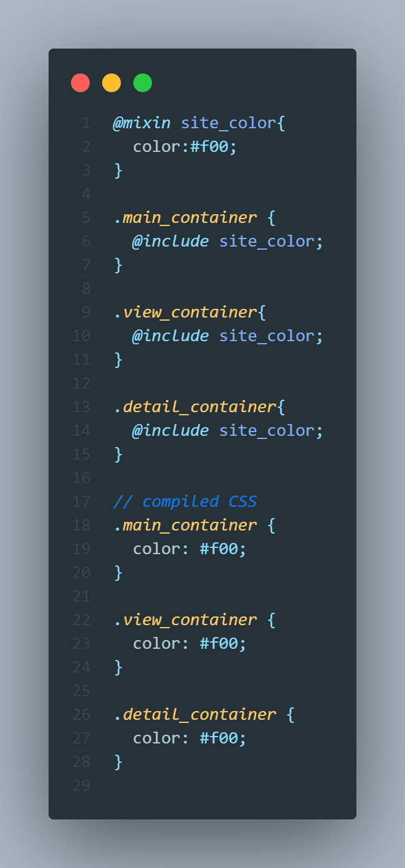
Task: Click the .detail_container selector on line 13
Action: coord(194,407)
